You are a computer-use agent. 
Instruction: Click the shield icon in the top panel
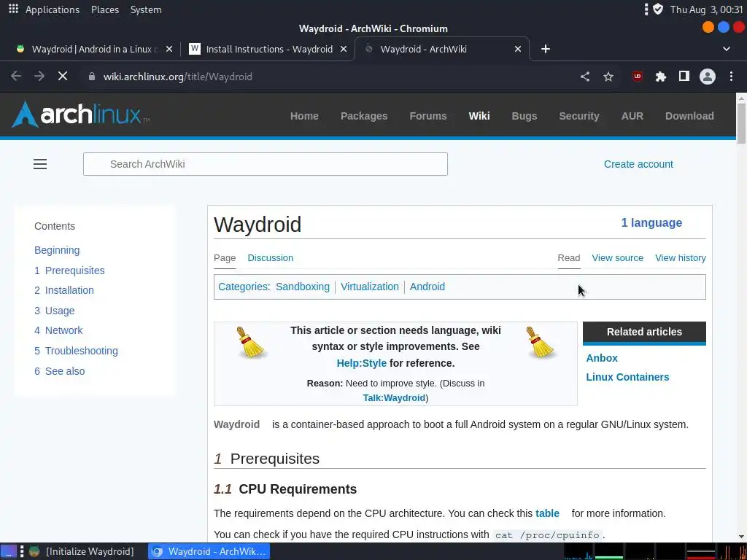(658, 9)
